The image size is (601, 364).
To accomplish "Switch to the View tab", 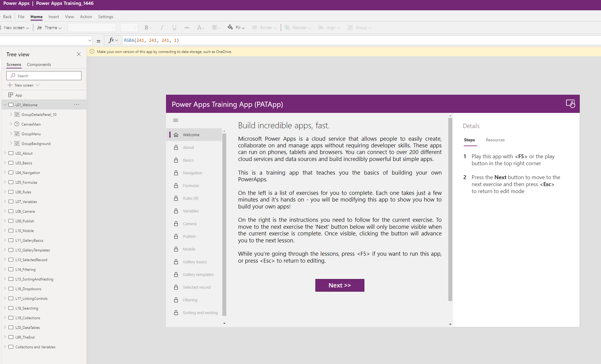I will coord(69,17).
